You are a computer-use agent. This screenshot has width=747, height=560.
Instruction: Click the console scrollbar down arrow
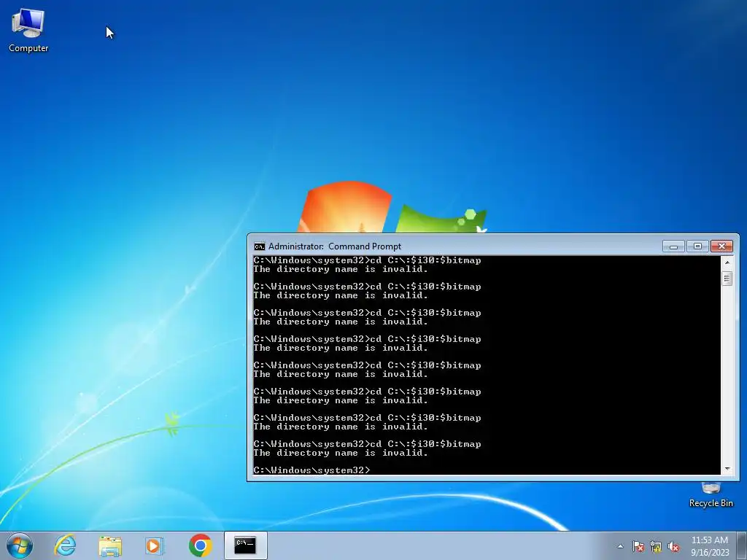[x=727, y=469]
